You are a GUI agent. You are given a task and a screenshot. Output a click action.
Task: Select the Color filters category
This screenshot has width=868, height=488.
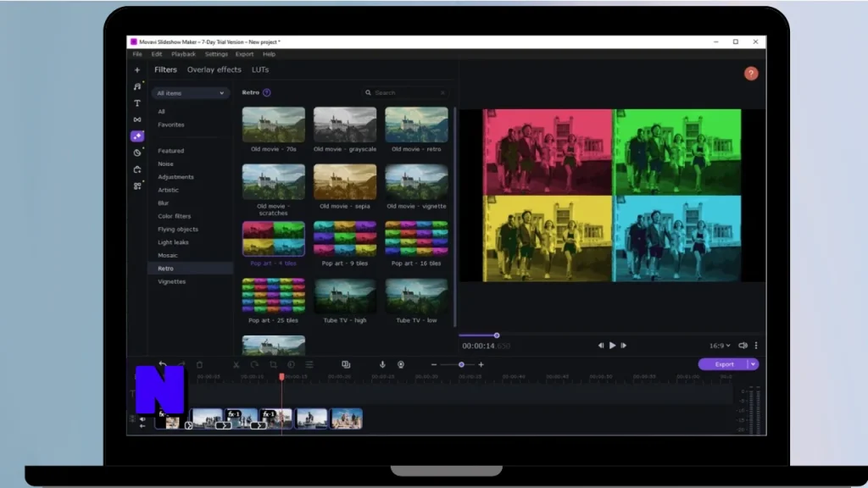pos(175,216)
